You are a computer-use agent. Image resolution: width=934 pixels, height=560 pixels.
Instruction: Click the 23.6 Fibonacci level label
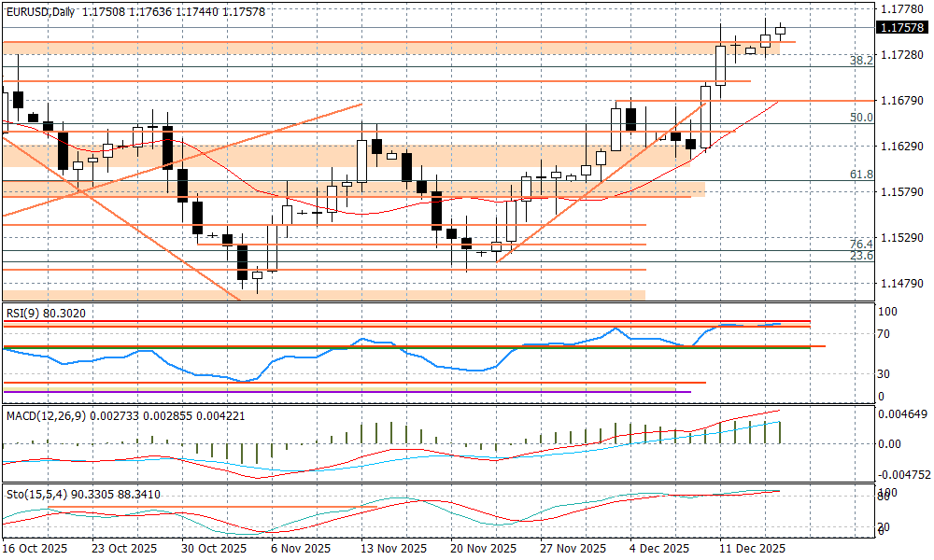[860, 256]
